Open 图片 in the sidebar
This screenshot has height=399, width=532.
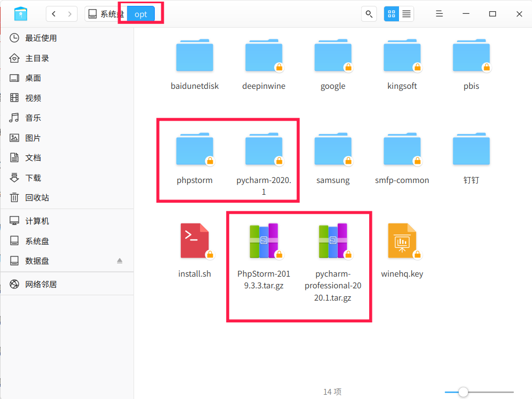67,138
